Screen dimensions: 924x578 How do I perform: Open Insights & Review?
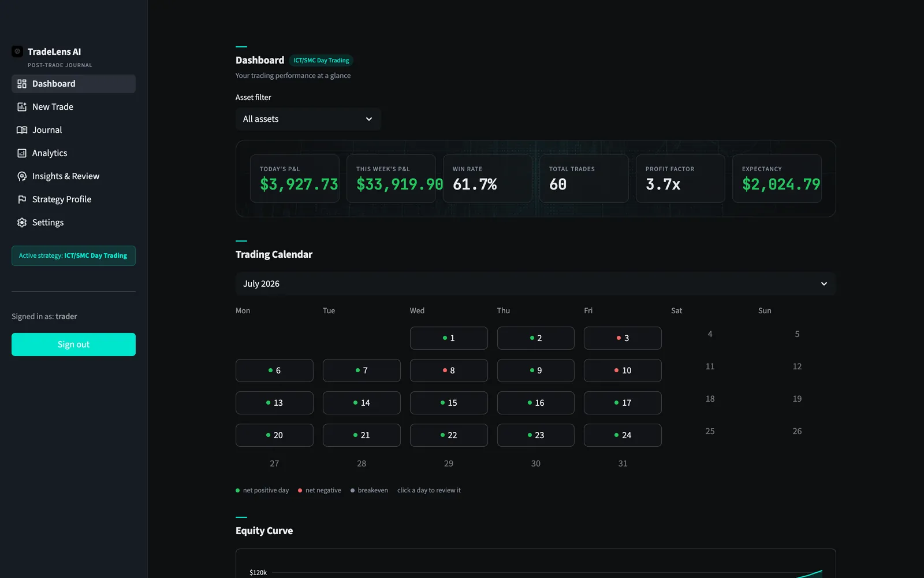[x=73, y=176]
